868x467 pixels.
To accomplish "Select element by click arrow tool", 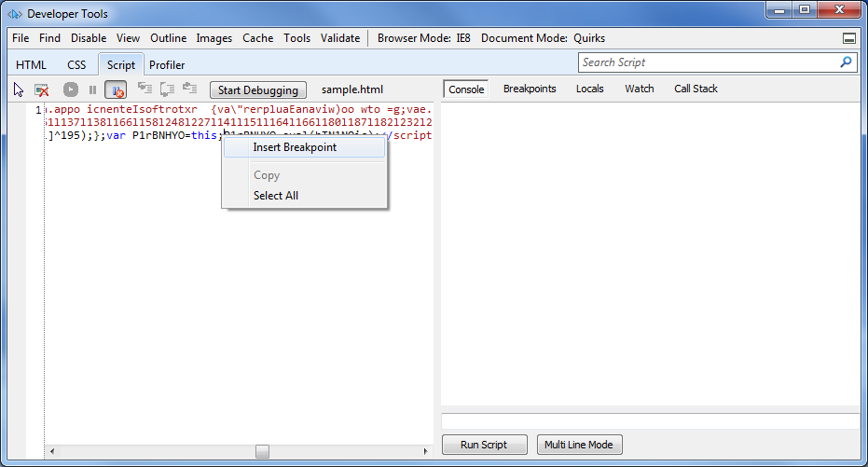I will click(x=19, y=89).
